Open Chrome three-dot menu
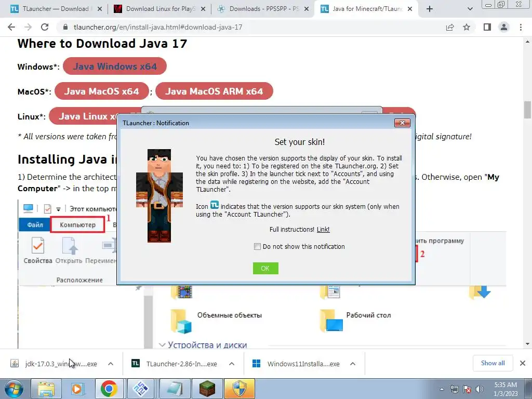The height and width of the screenshot is (399, 532). coord(521,27)
